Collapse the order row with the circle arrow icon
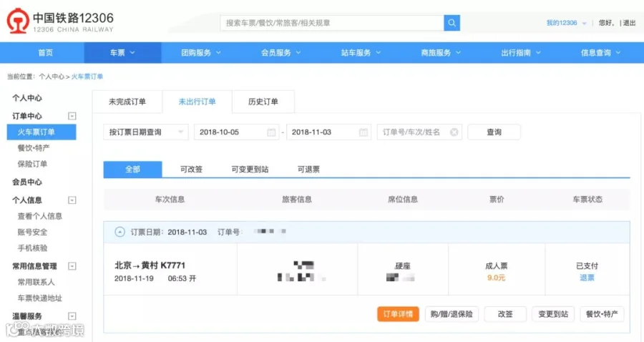 [119, 232]
